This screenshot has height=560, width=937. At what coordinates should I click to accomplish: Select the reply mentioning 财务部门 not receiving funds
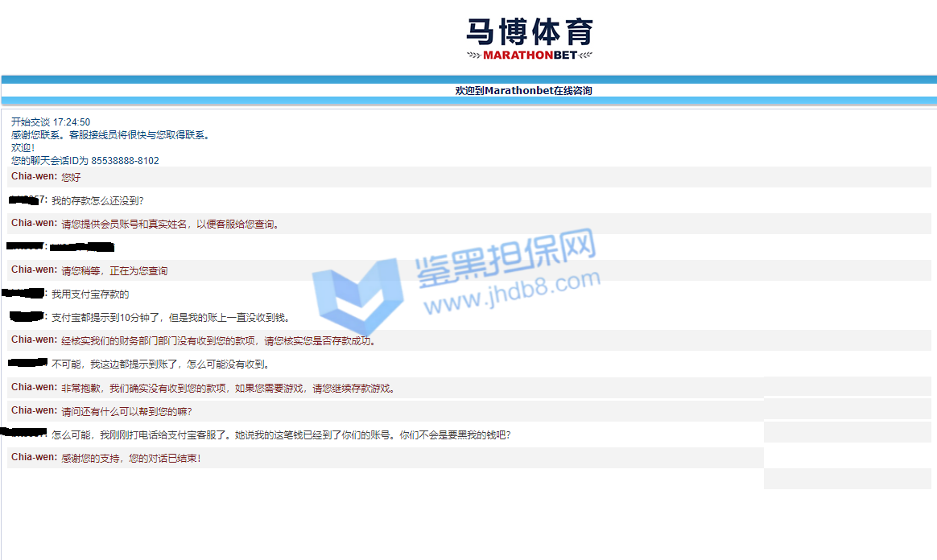(217, 341)
